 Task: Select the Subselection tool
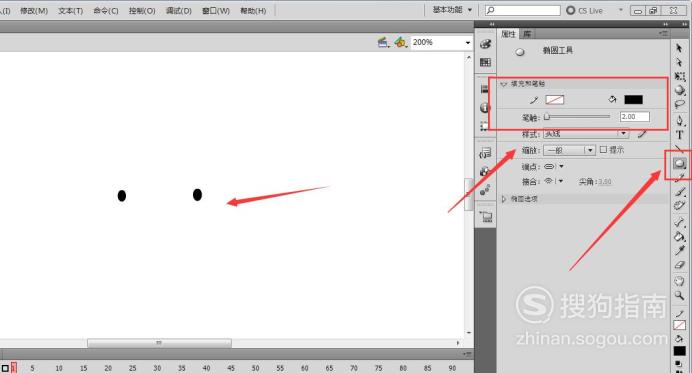coord(679,63)
